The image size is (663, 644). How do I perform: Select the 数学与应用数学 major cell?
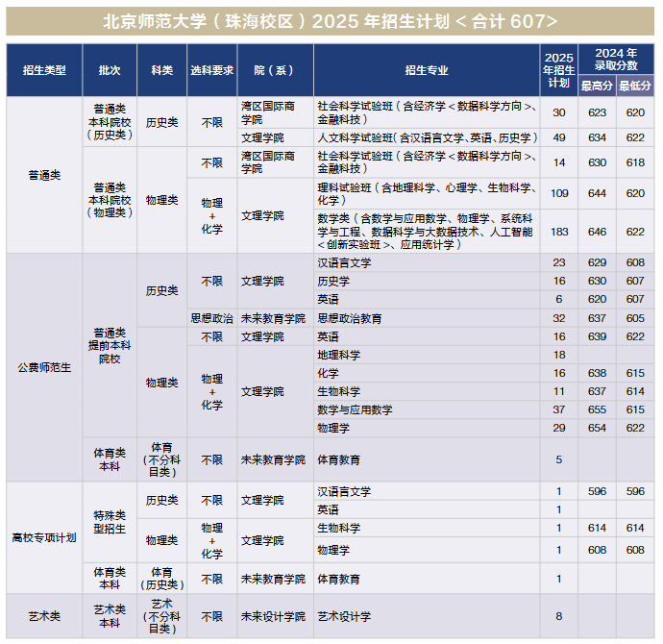pyautogui.click(x=427, y=409)
